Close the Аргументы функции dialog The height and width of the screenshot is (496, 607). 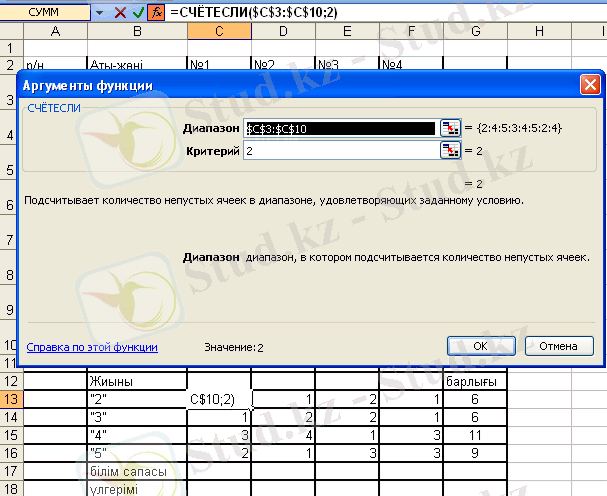(588, 86)
